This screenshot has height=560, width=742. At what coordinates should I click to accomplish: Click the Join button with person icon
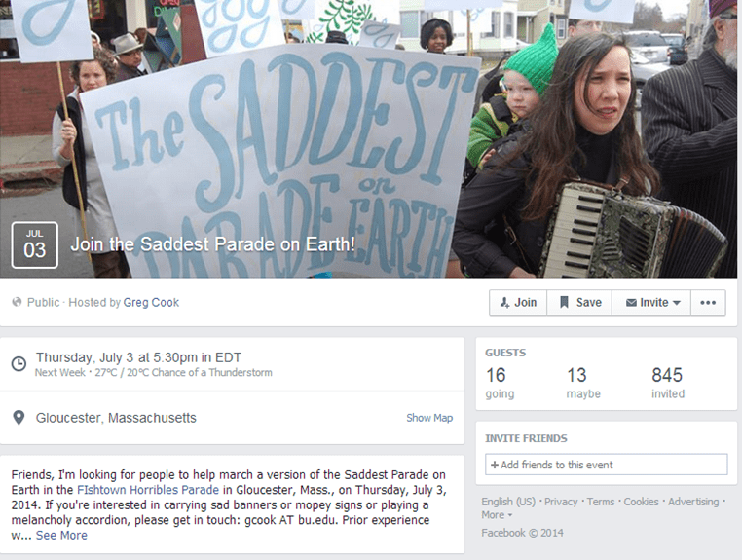[518, 303]
